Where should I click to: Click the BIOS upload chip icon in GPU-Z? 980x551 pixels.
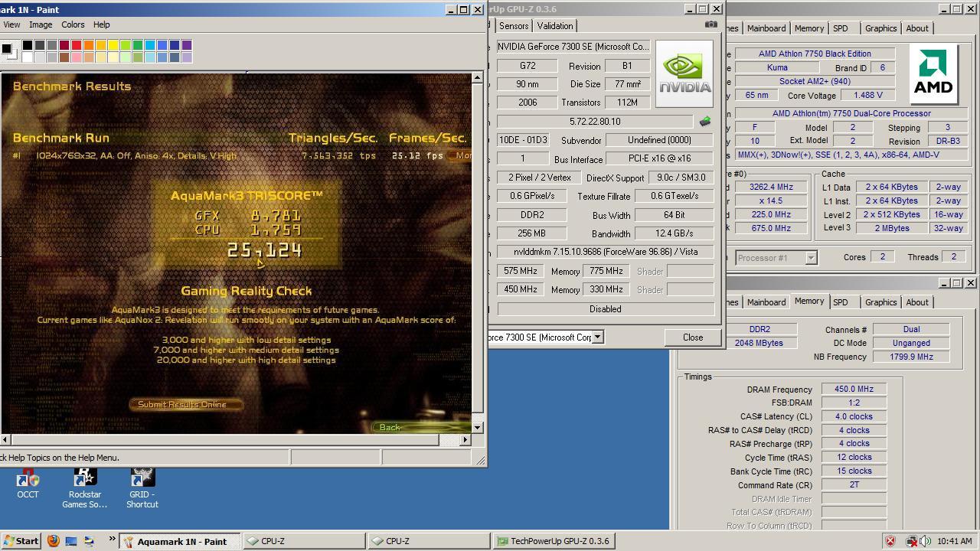(704, 121)
